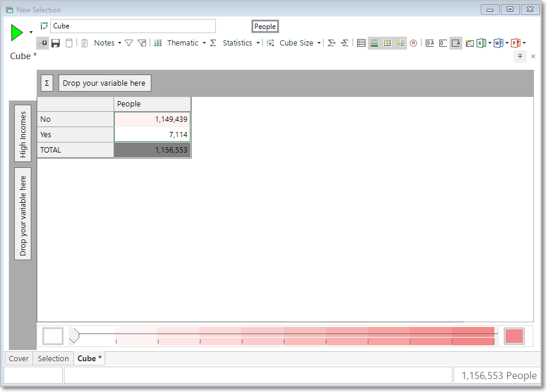547x392 pixels.
Task: Click the funnel-with-table filter icon
Action: [142, 43]
